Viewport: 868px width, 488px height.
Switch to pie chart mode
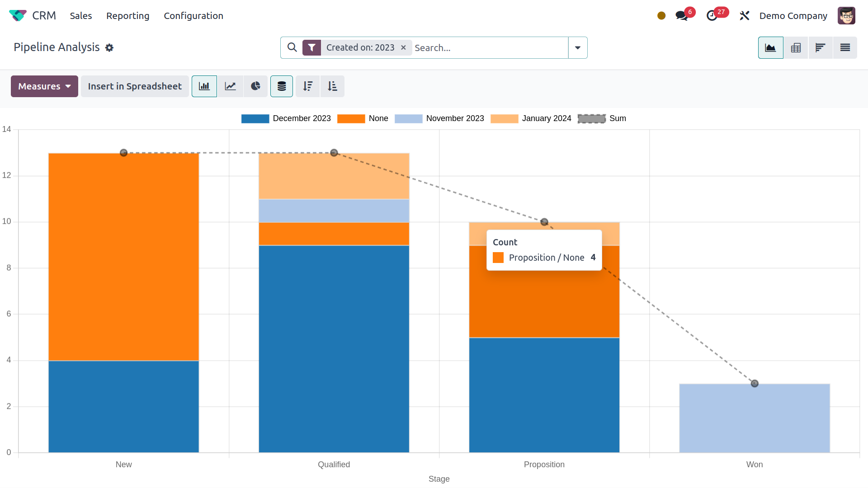click(x=255, y=86)
